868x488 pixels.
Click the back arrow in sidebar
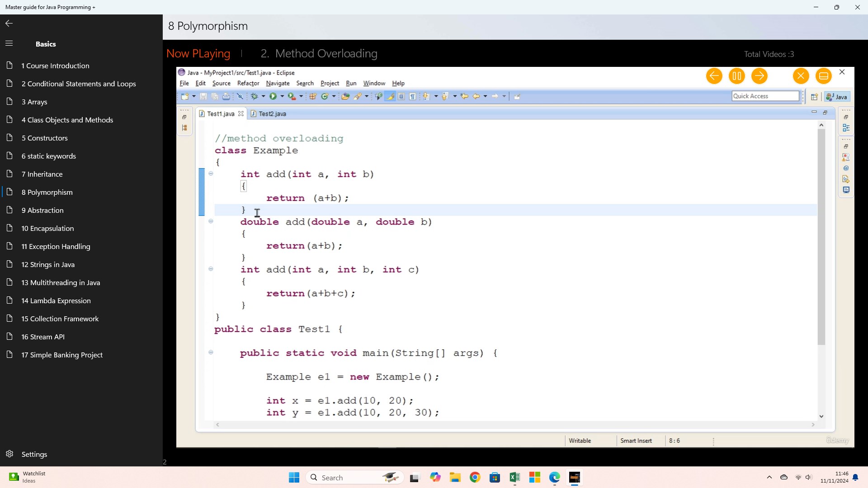tap(9, 23)
